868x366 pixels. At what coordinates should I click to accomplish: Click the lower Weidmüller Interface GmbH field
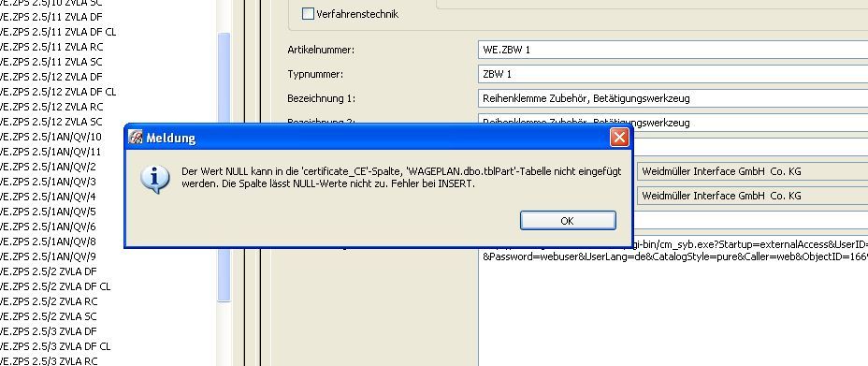pyautogui.click(x=752, y=196)
